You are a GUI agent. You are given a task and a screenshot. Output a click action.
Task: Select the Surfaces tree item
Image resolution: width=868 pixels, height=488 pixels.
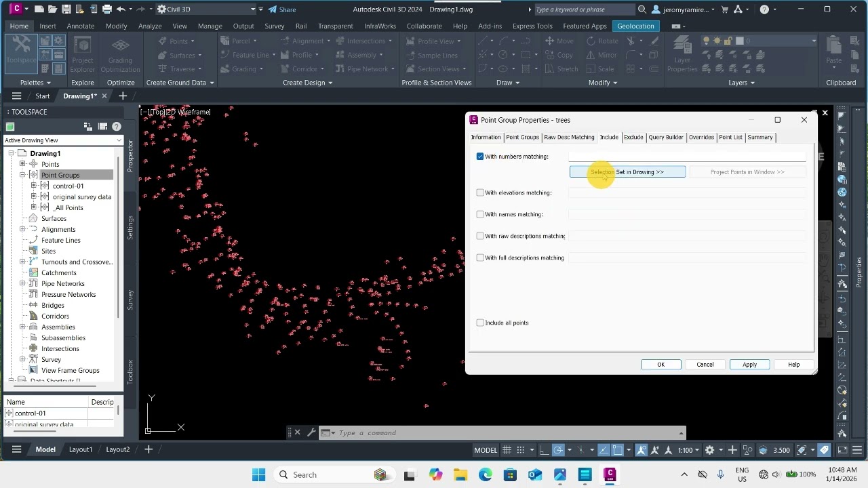(54, 218)
